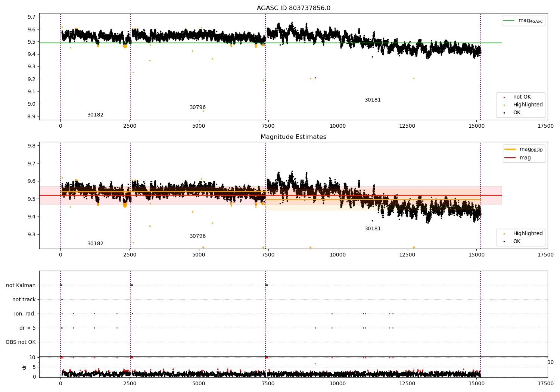Viewport: 560px width, 392px height.
Task: Click obsid label "30181" in the top plot
Action: point(373,100)
